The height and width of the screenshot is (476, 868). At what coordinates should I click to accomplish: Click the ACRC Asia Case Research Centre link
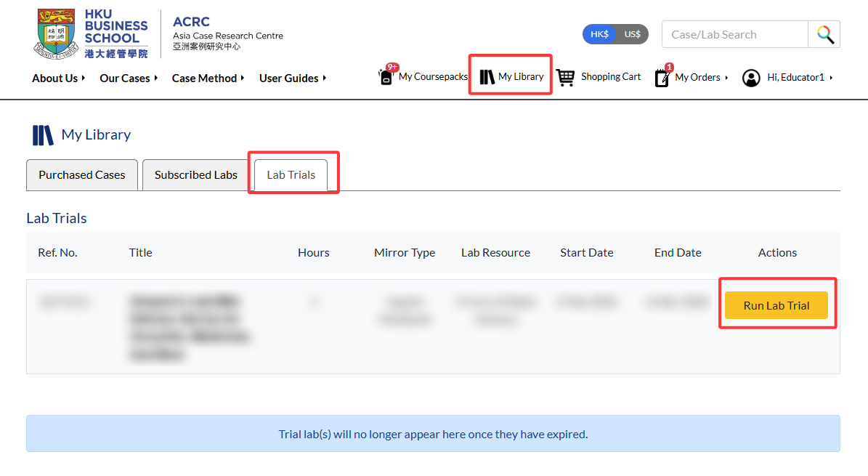(227, 33)
